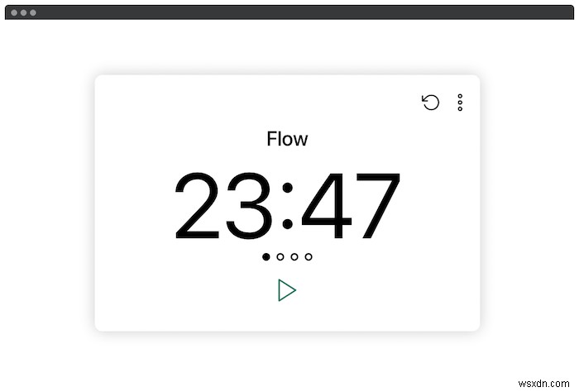Select the fourth session dot

point(309,257)
